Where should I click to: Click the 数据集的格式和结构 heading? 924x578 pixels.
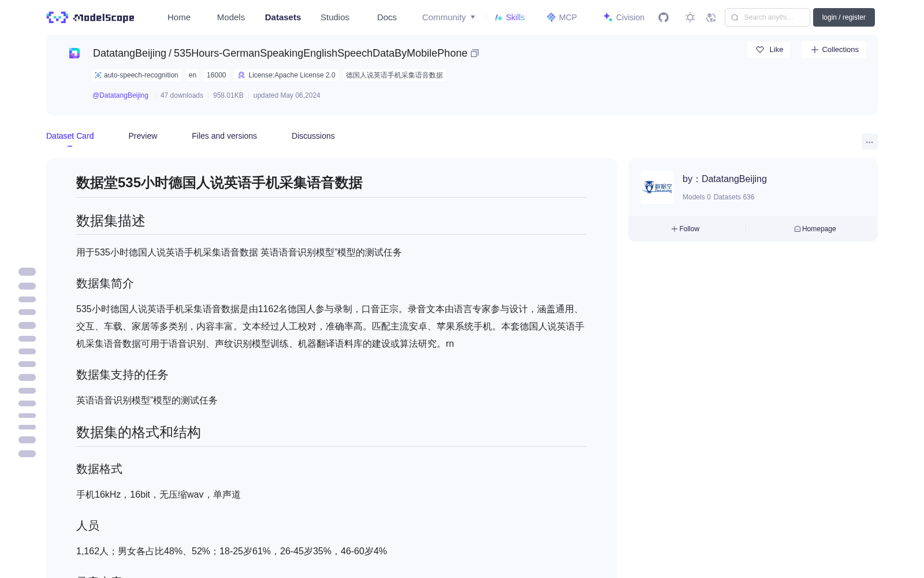(x=139, y=432)
